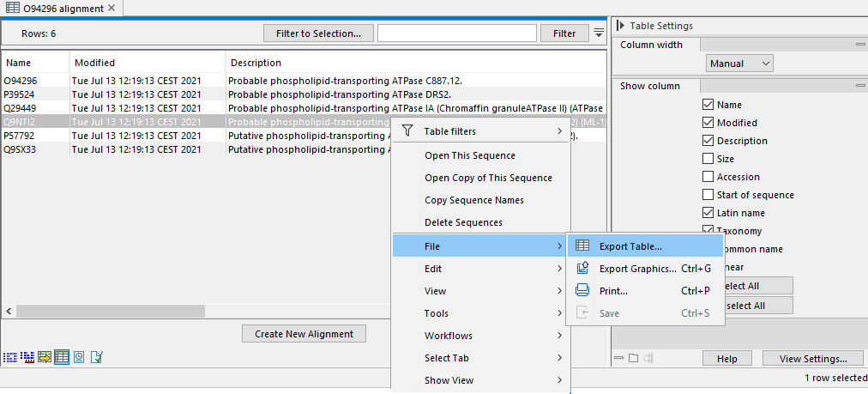The image size is (868, 394).
Task: Click the Filter button
Action: (x=564, y=33)
